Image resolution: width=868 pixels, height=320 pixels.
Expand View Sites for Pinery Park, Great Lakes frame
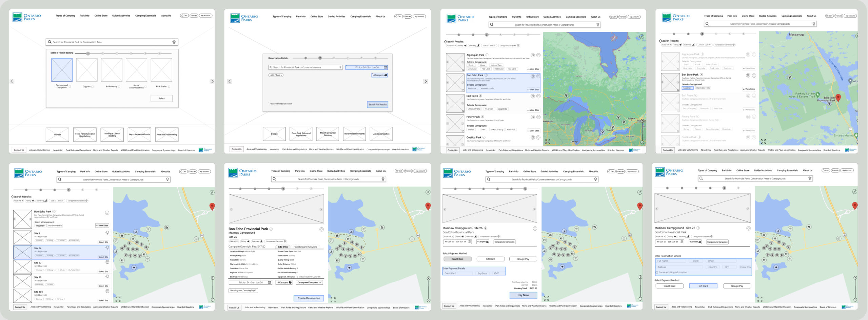tap(533, 131)
